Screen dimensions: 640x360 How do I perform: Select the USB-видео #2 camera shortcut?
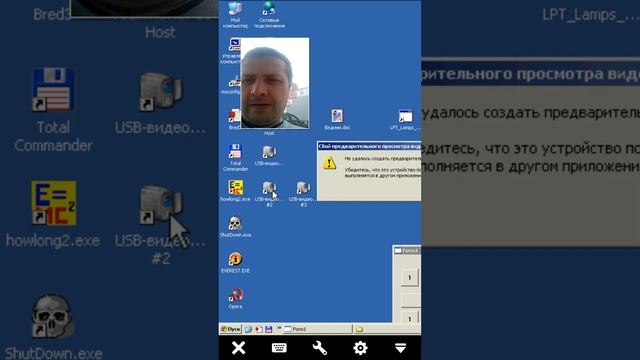pyautogui.click(x=269, y=188)
